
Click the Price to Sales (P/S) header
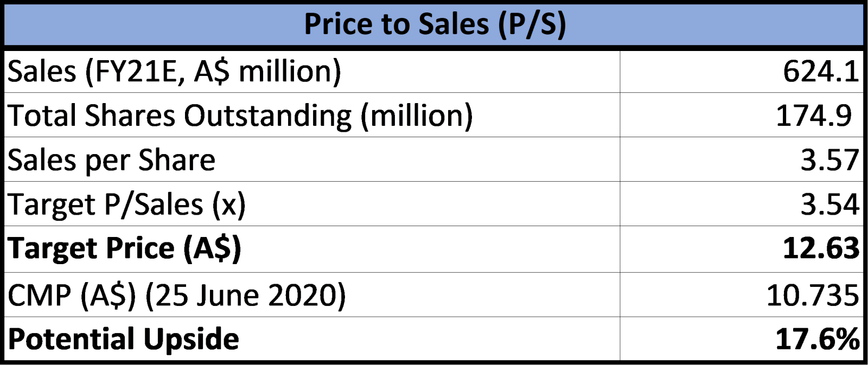(435, 24)
